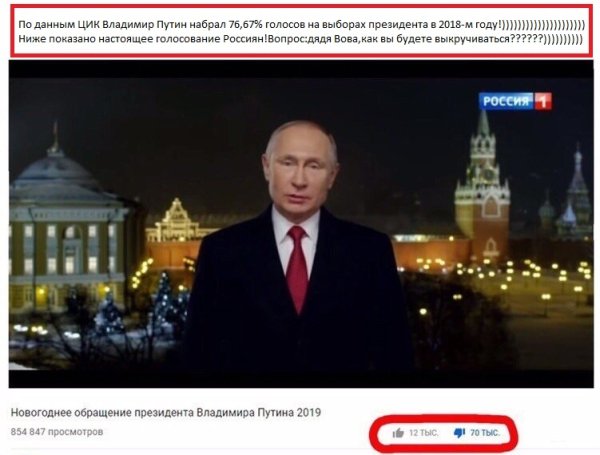The width and height of the screenshot is (600, 455).
Task: Click the 2019 year in the video title
Action: (309, 413)
